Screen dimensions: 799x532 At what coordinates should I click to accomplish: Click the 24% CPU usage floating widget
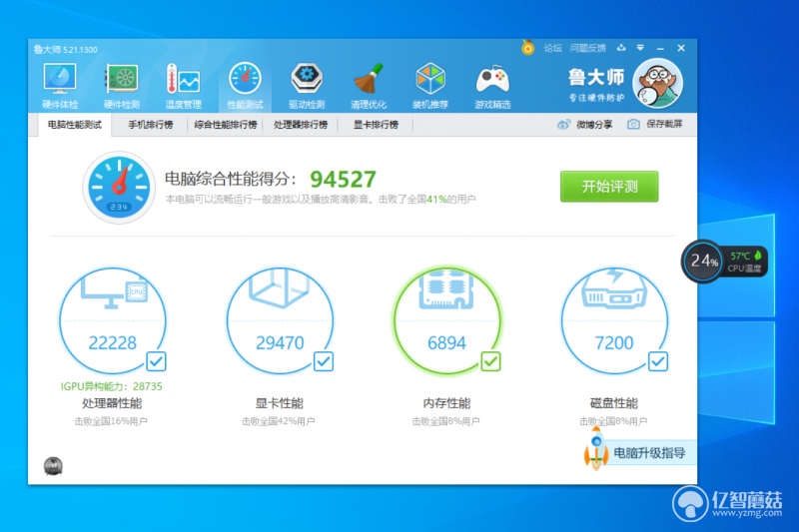click(x=704, y=262)
